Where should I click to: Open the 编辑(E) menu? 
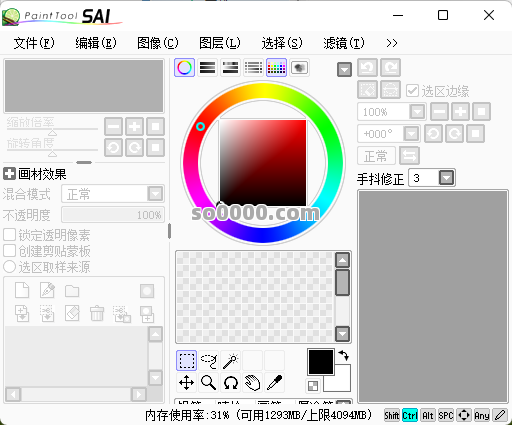(96, 43)
